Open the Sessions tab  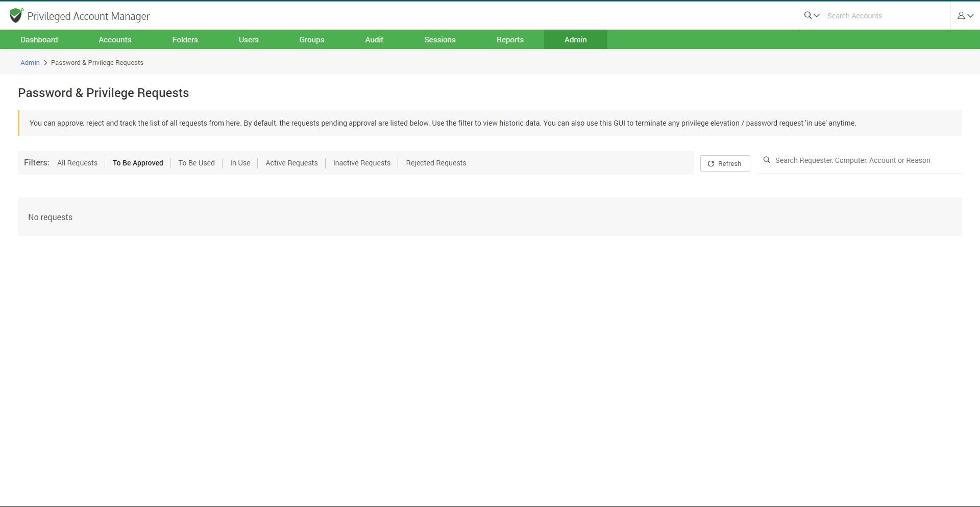coord(440,39)
